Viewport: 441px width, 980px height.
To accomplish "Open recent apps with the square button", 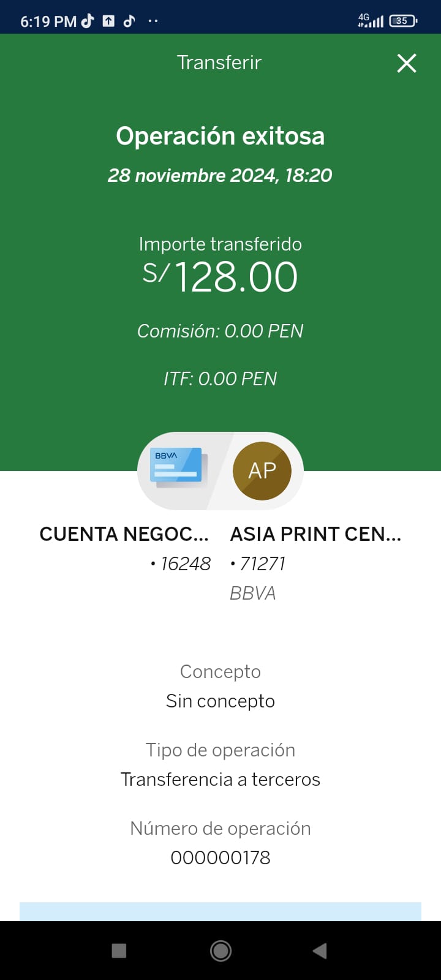I will [x=119, y=951].
